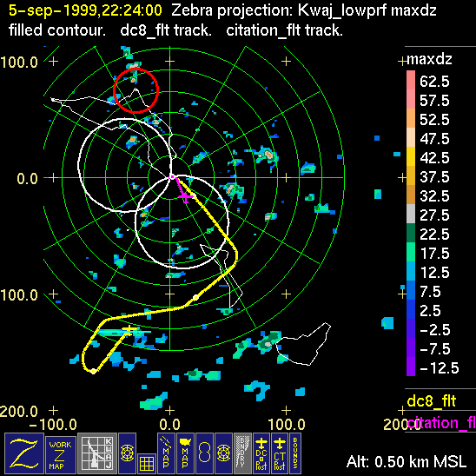Click the large Zebra Z icon
Screen dimensions: 476x476
(24, 453)
